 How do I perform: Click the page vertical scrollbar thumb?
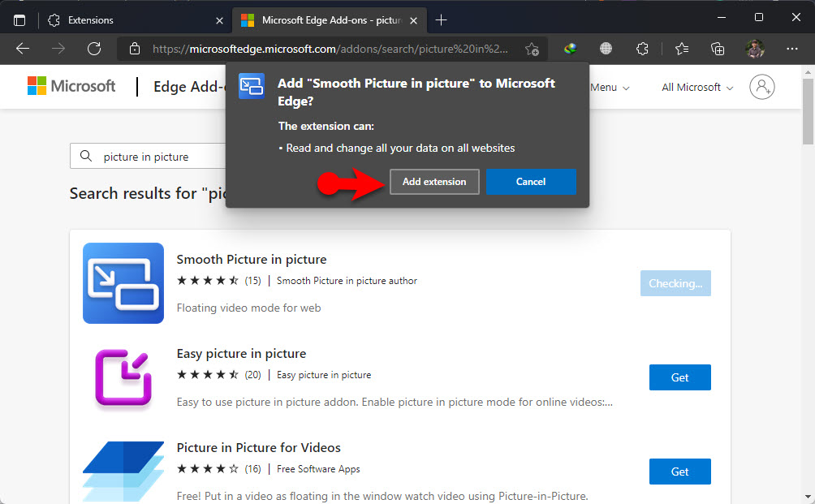tap(808, 112)
